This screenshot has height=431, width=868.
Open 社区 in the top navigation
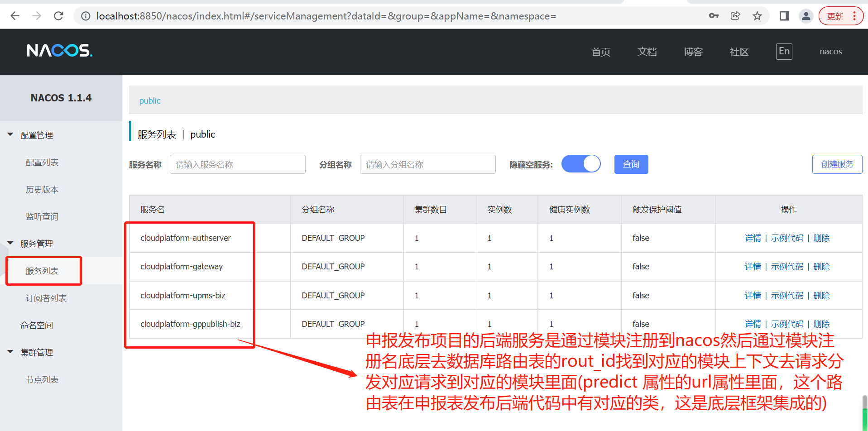coord(739,52)
